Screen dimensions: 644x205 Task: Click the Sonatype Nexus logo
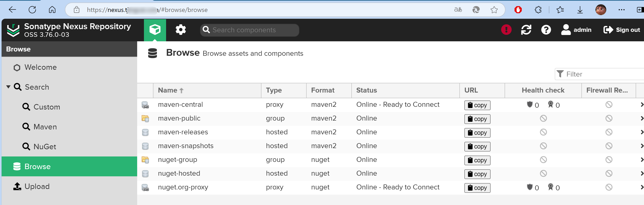(13, 30)
